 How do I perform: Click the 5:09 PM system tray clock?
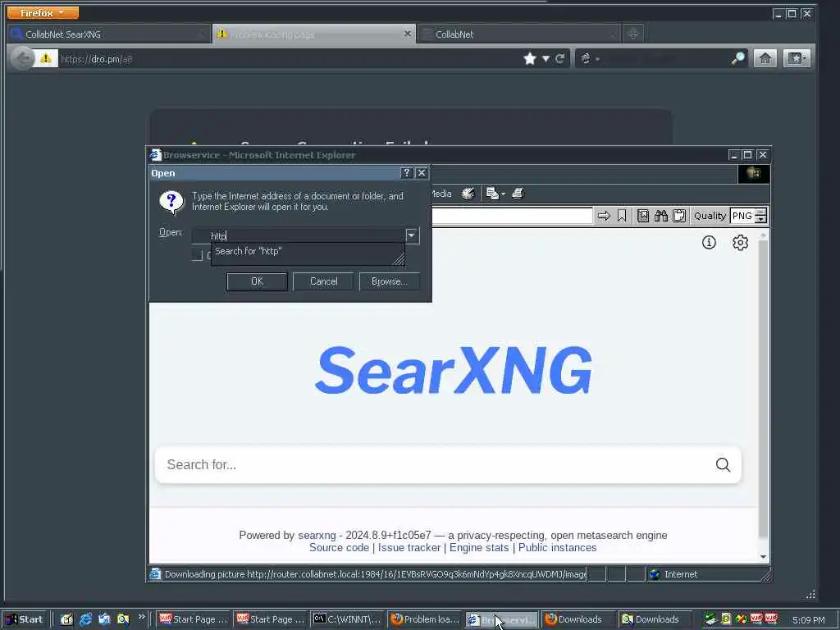pos(808,620)
